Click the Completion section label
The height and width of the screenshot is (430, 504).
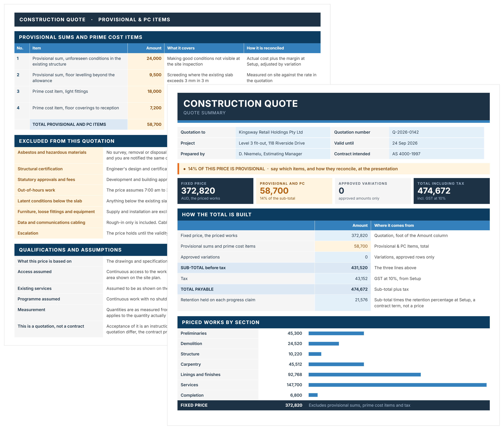[192, 395]
